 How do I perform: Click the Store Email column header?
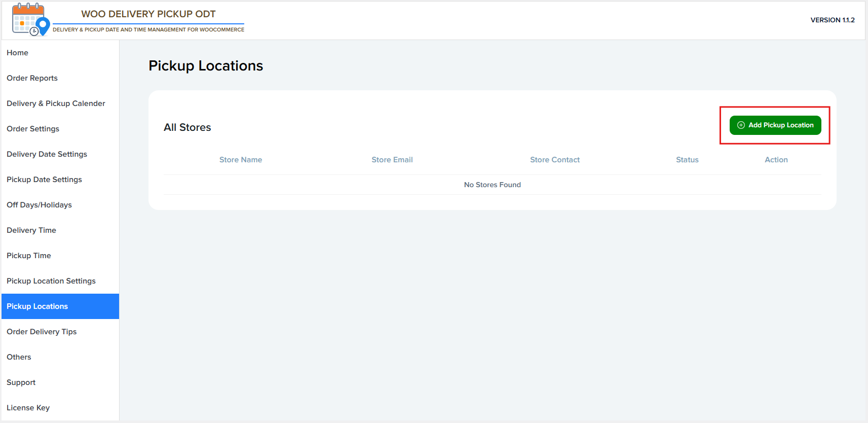coord(392,160)
